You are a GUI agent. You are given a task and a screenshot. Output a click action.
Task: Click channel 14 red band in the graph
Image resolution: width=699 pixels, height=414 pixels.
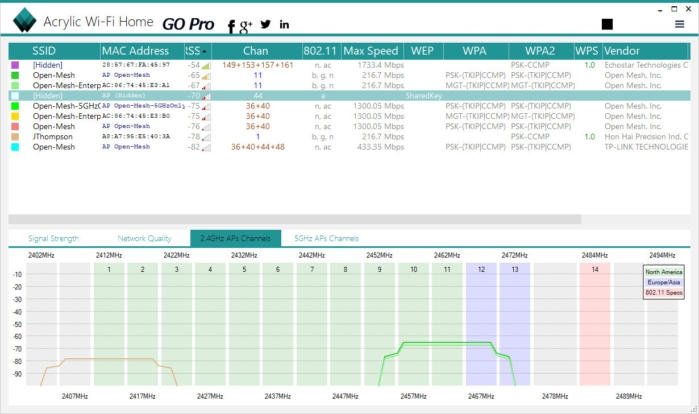point(595,324)
